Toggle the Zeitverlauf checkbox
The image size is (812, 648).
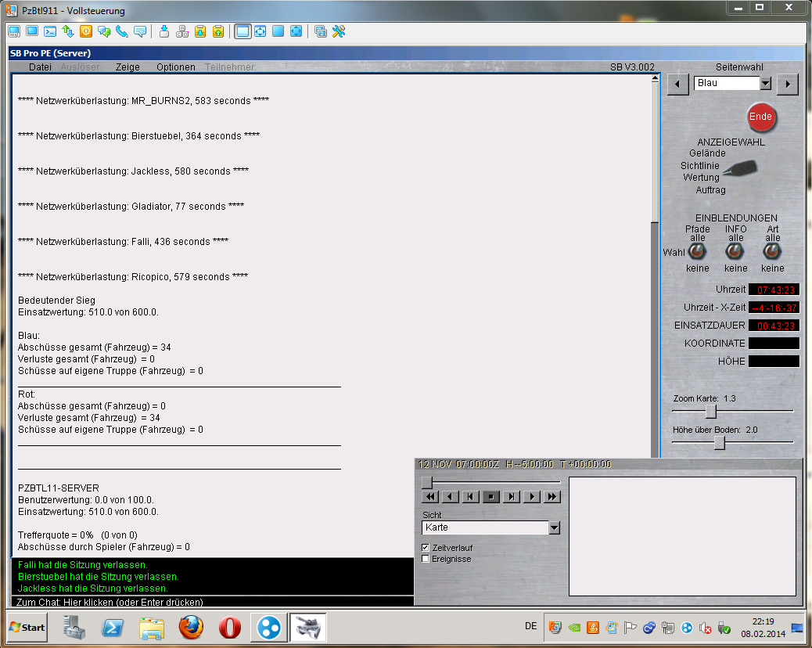click(x=426, y=548)
